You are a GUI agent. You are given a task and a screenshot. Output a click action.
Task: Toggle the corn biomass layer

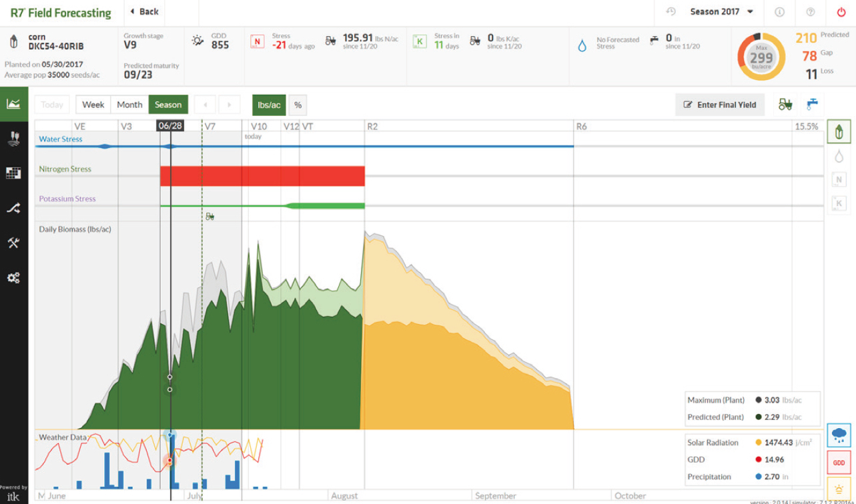tap(839, 131)
